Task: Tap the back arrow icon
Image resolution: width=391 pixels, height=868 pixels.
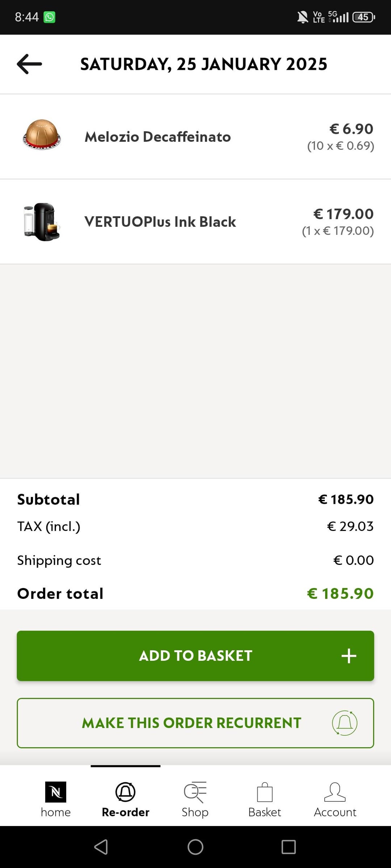Action: click(x=29, y=64)
